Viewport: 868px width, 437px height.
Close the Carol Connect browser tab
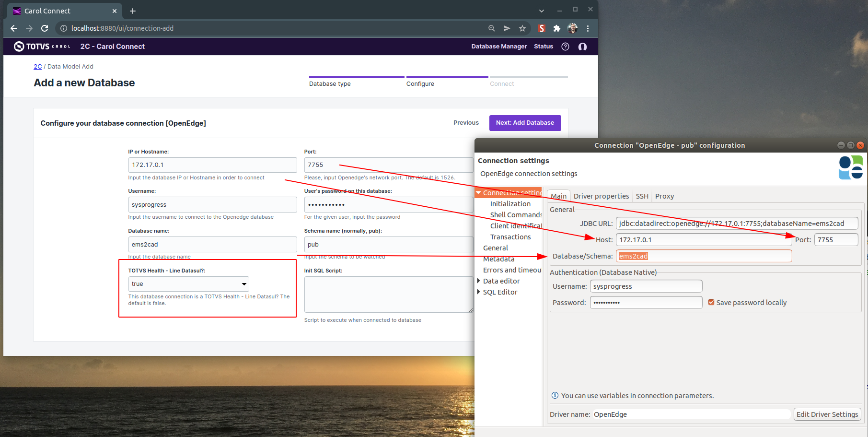coord(115,11)
